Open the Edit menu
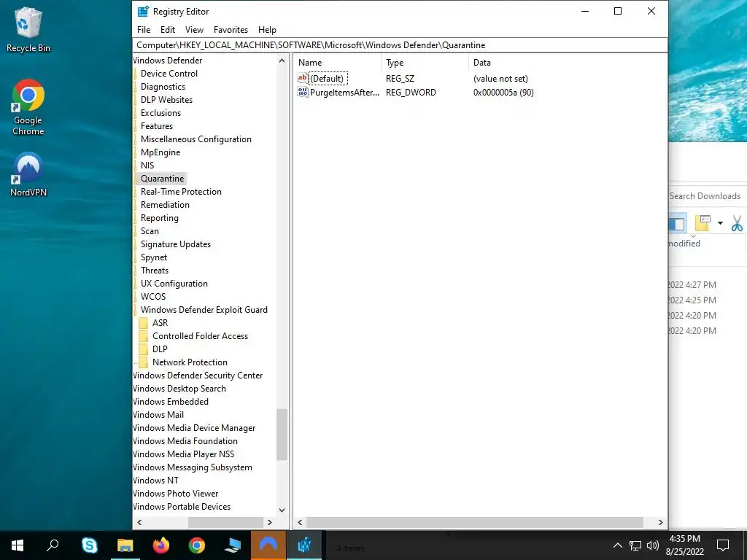This screenshot has height=560, width=747. 168,29
